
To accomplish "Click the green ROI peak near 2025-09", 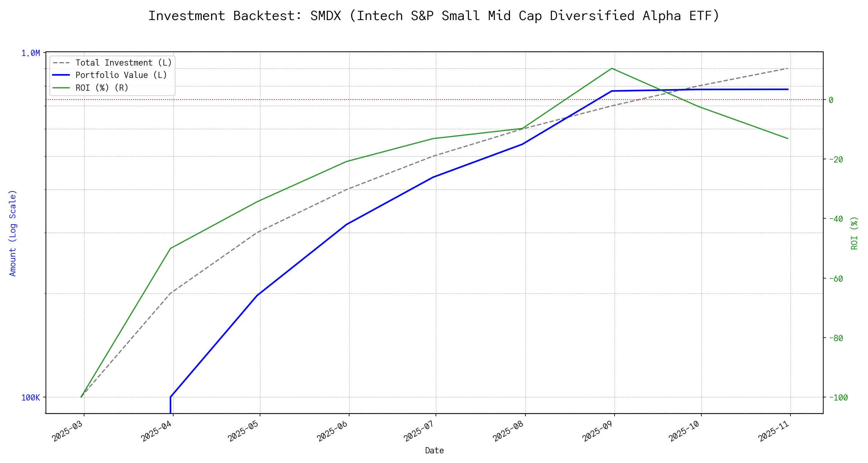I will point(612,69).
